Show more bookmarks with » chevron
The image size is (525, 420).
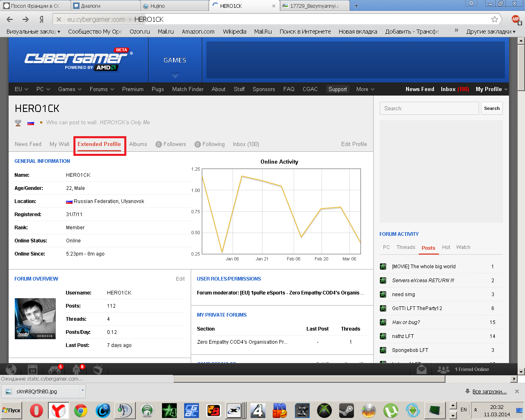pyautogui.click(x=456, y=30)
